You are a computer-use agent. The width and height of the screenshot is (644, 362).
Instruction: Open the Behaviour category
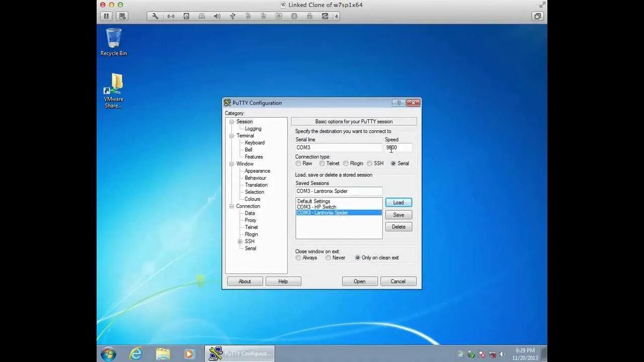tap(255, 178)
